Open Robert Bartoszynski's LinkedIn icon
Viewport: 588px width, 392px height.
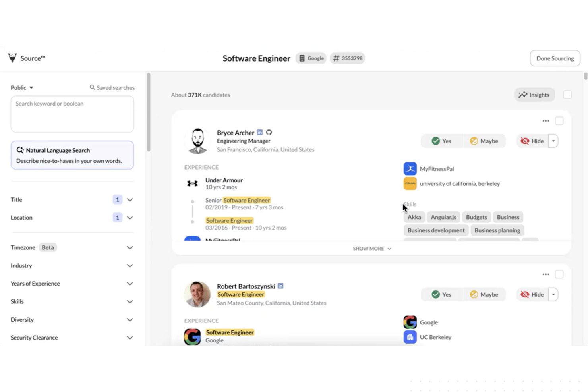[x=280, y=286]
